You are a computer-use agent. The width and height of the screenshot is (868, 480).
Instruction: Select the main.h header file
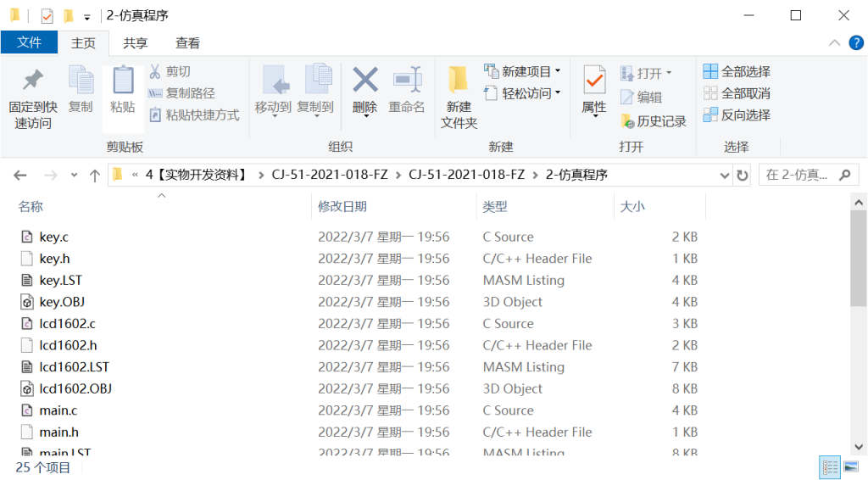pos(58,432)
